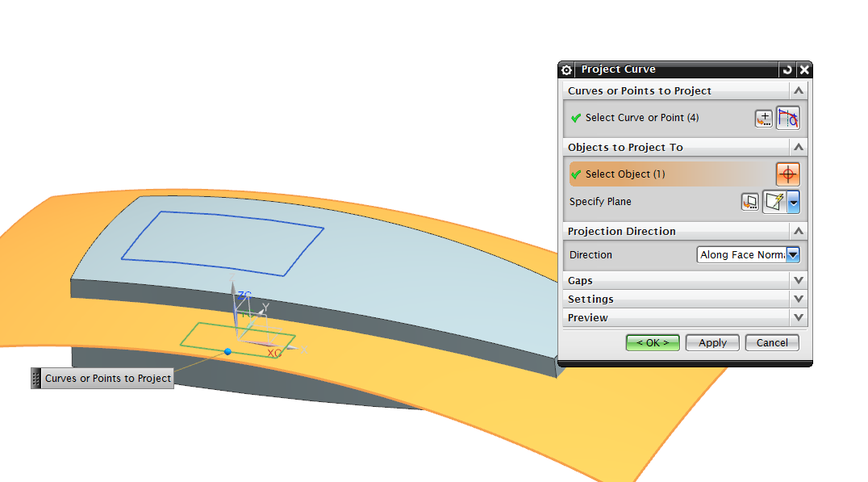Click the Plane Dialog icon next to Specify Plane
Viewport: 868px width, 482px height.
[750, 202]
